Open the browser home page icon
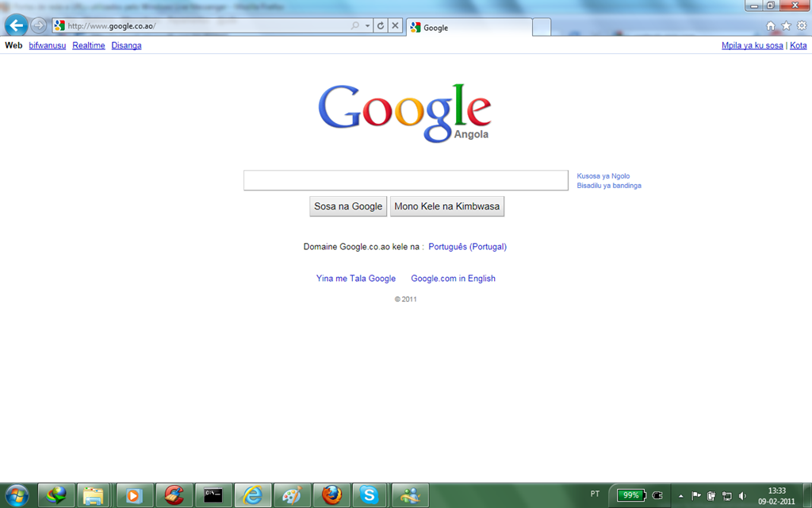812x508 pixels. click(771, 26)
